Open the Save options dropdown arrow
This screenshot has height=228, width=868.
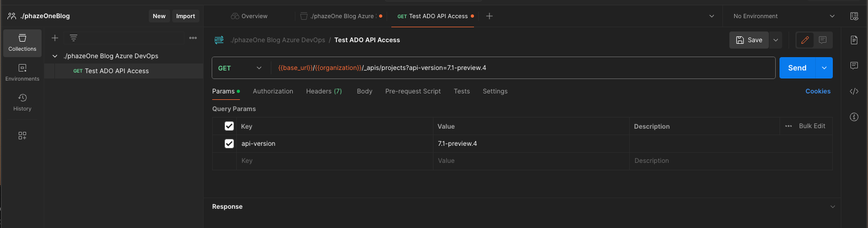coord(776,40)
